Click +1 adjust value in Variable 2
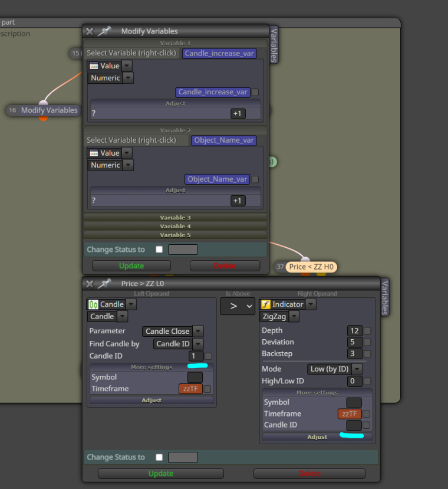This screenshot has width=448, height=489. (x=238, y=201)
